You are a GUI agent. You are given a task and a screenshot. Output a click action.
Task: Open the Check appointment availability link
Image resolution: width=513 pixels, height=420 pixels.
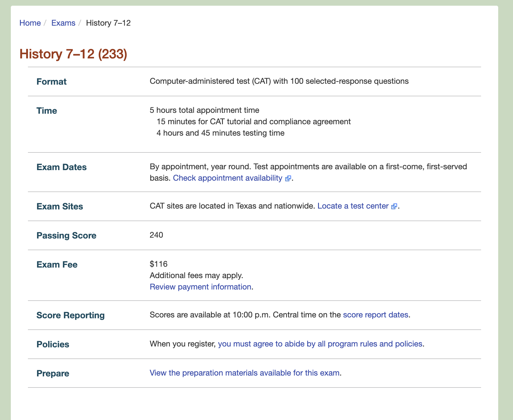pyautogui.click(x=227, y=178)
